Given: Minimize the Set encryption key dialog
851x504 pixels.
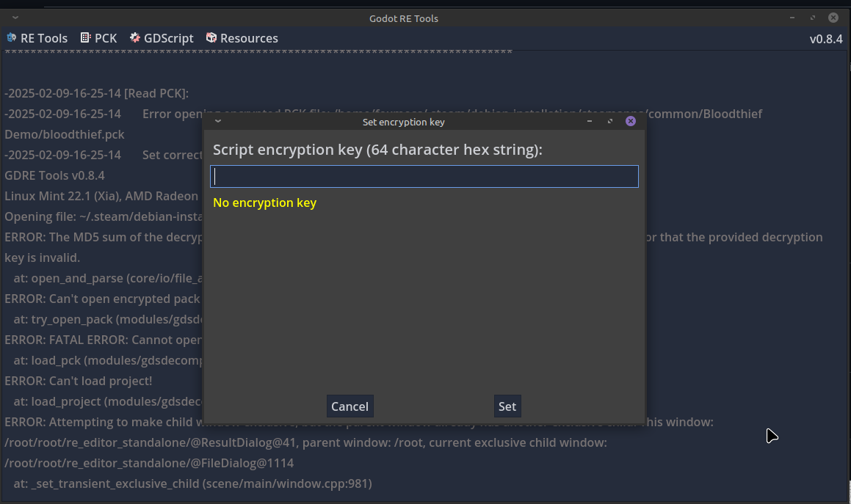Looking at the screenshot, I should [590, 121].
